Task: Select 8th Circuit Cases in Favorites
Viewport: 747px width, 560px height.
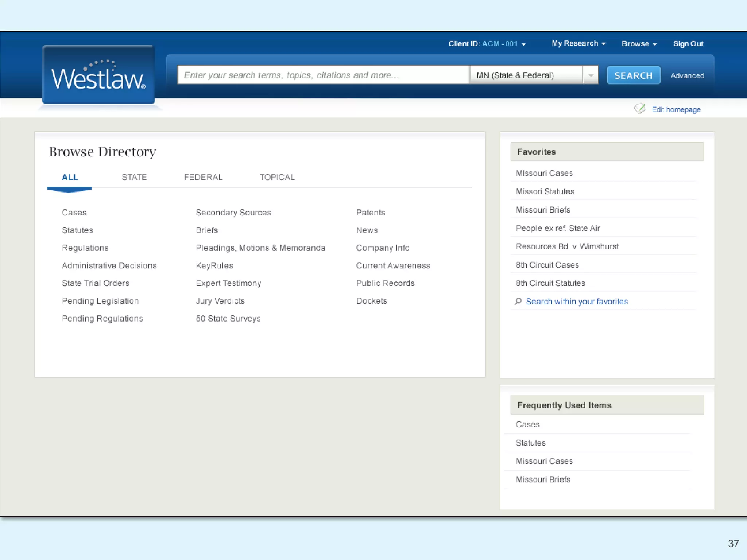Action: coord(547,265)
